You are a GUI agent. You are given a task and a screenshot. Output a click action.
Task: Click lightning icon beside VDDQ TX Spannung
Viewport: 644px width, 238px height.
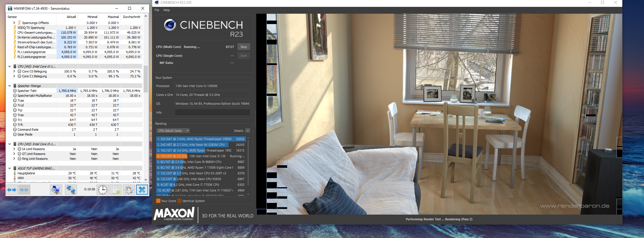pos(15,28)
